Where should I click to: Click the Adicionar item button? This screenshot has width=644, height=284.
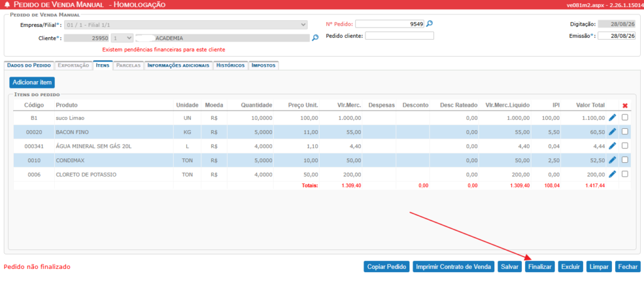click(x=32, y=82)
